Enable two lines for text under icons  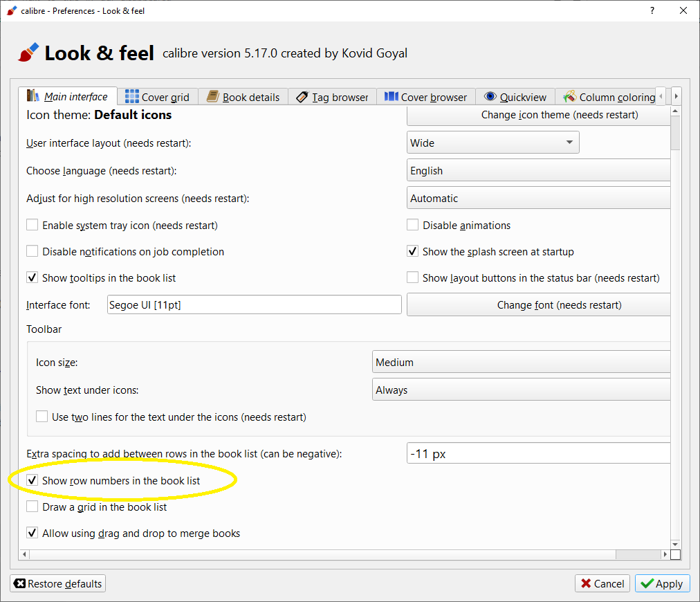[42, 417]
